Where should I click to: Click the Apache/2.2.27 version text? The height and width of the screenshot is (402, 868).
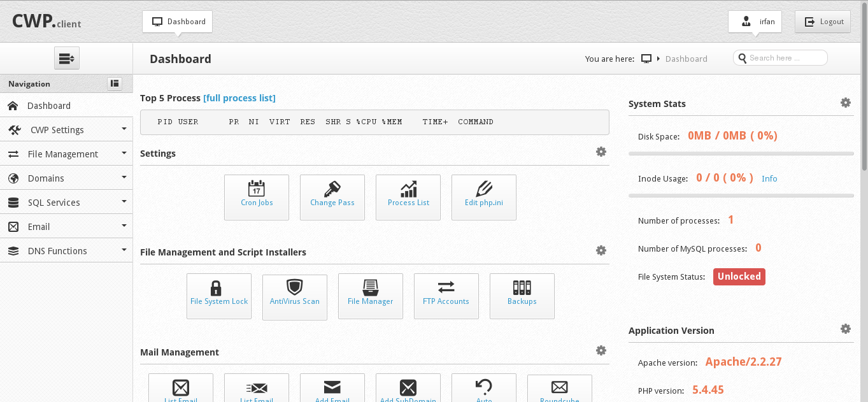click(743, 362)
